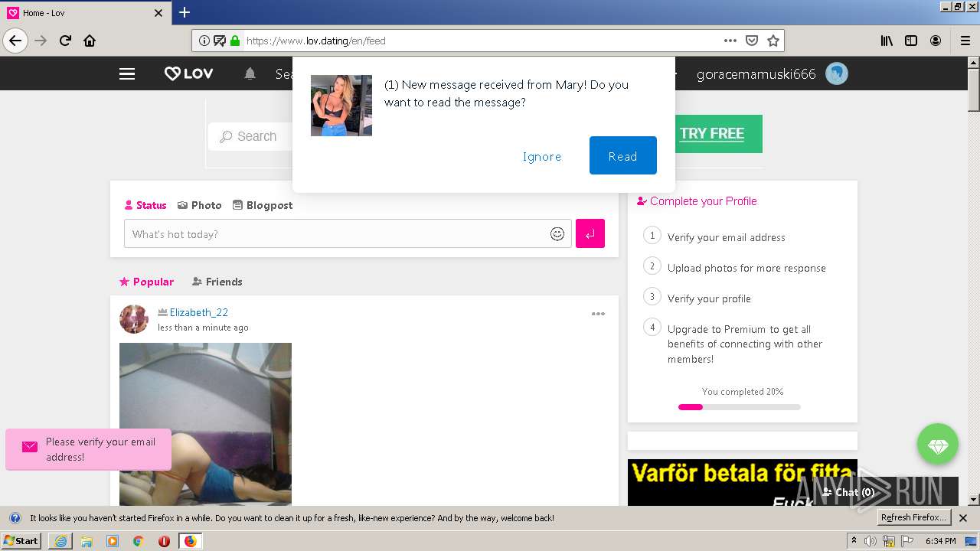The height and width of the screenshot is (551, 980).
Task: Open Elizabeth_22 profile link
Action: [199, 312]
